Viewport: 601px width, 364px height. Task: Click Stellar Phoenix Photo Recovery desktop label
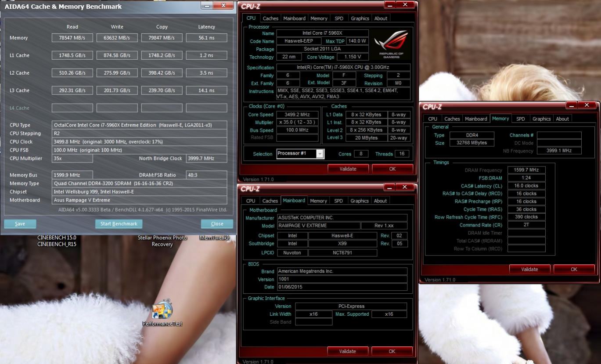(x=162, y=241)
